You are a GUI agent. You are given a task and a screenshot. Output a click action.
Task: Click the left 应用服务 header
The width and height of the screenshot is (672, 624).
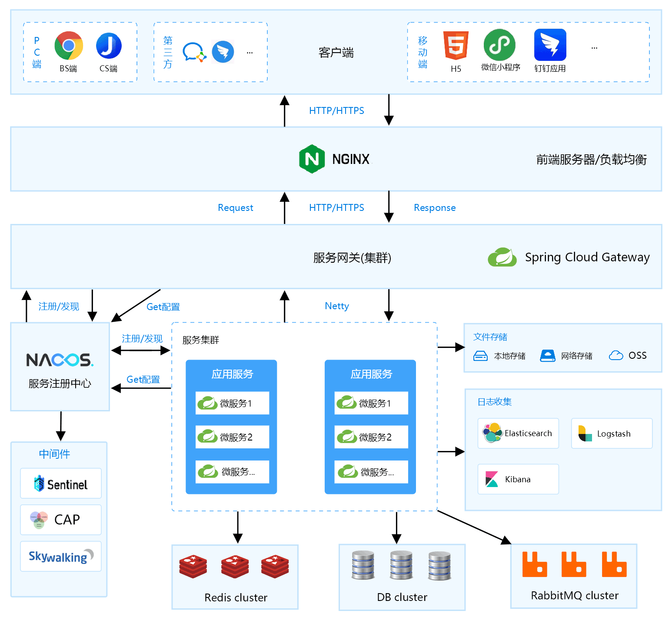pyautogui.click(x=233, y=374)
